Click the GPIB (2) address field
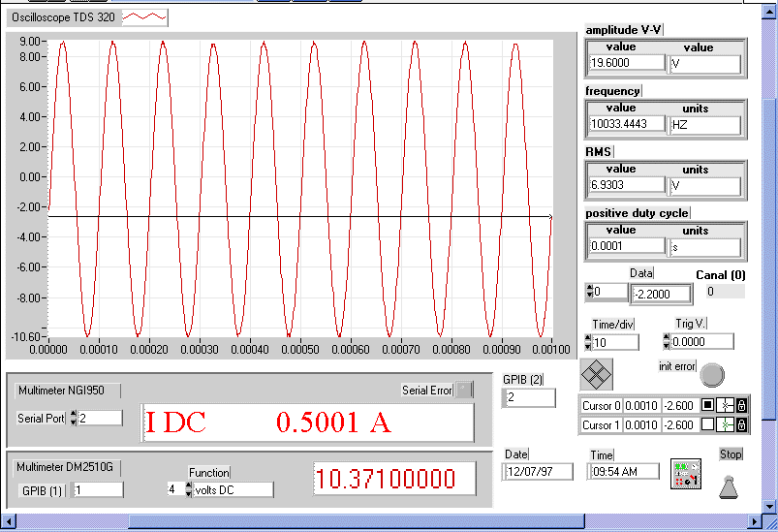Viewport: 778px width, 532px height. 529,397
